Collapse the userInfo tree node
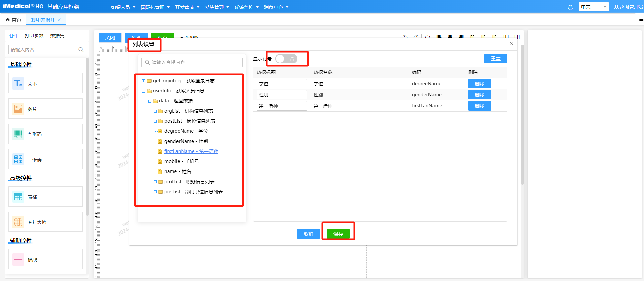 tap(143, 91)
